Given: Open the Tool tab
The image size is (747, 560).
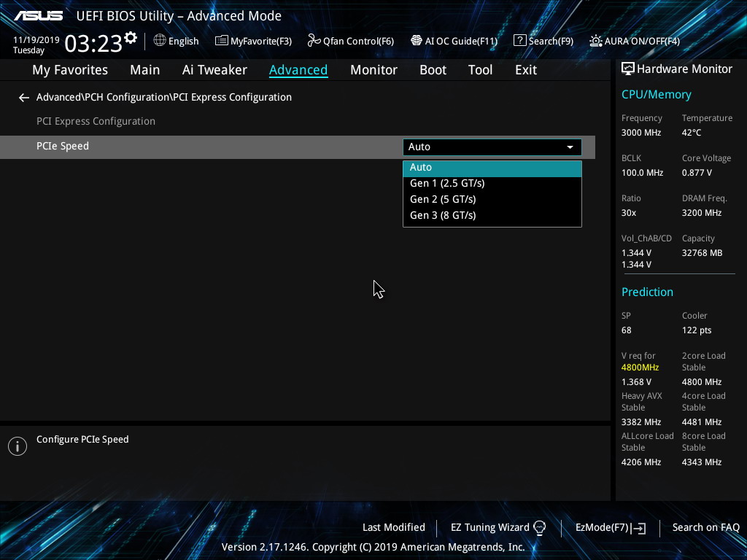Looking at the screenshot, I should click(x=480, y=70).
